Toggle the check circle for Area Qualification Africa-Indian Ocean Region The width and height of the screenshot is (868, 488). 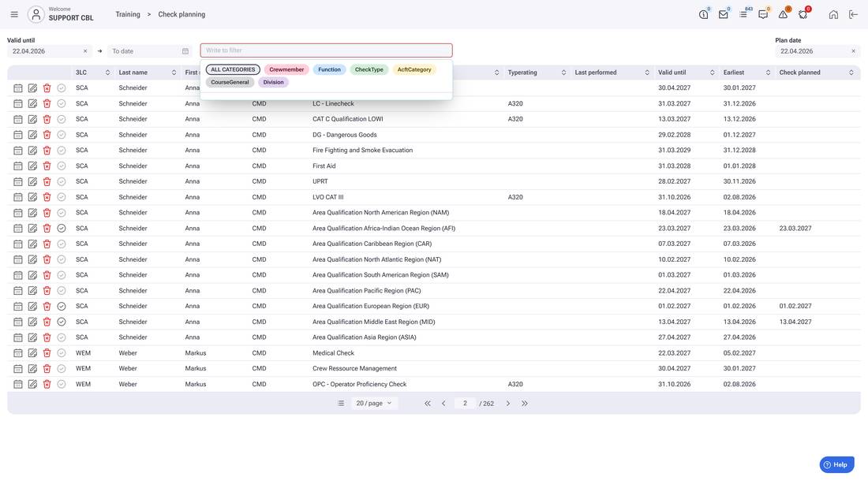pyautogui.click(x=62, y=228)
